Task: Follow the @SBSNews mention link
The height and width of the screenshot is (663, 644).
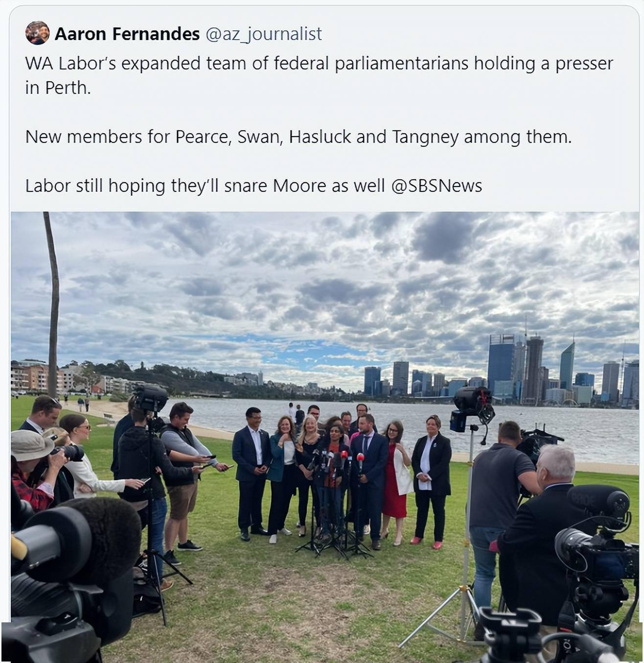Action: tap(437, 186)
